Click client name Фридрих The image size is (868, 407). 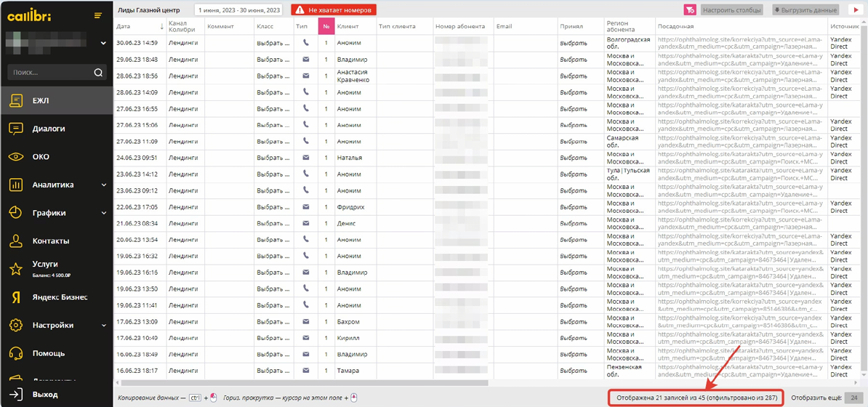tap(350, 207)
